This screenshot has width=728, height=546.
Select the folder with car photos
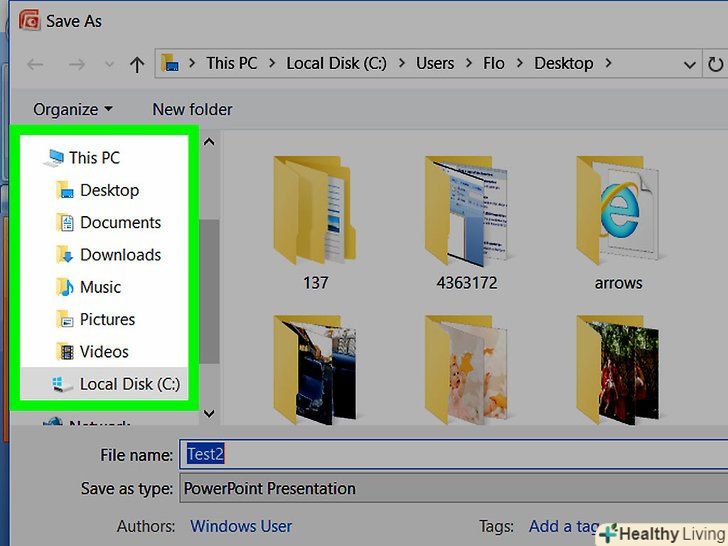point(315,370)
